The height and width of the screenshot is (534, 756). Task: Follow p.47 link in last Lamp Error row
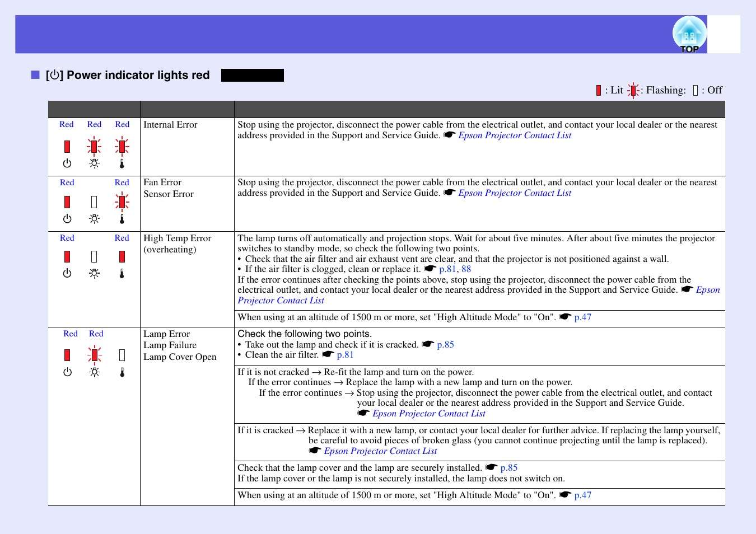click(583, 495)
